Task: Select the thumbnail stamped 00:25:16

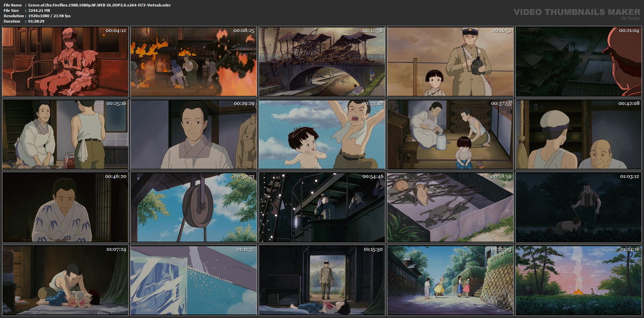Action: click(x=65, y=134)
